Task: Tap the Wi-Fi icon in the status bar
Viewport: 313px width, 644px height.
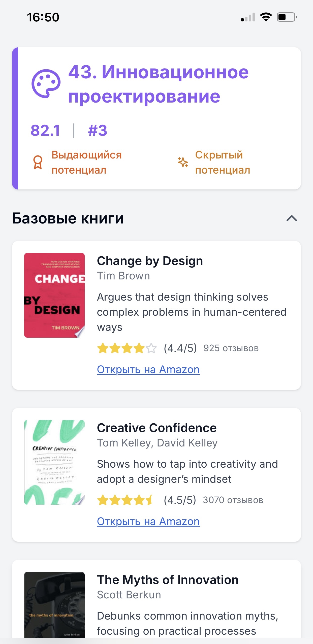Action: pyautogui.click(x=266, y=17)
